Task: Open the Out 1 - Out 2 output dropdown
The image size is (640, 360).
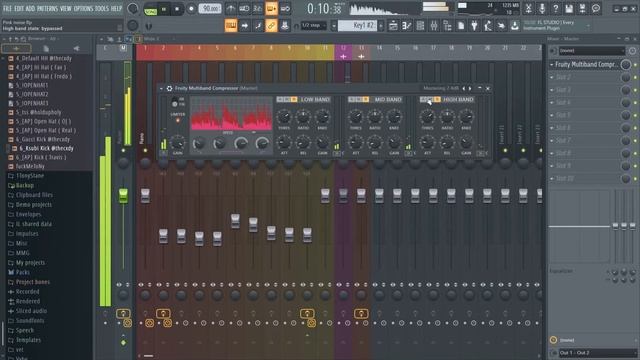Action: [597, 353]
